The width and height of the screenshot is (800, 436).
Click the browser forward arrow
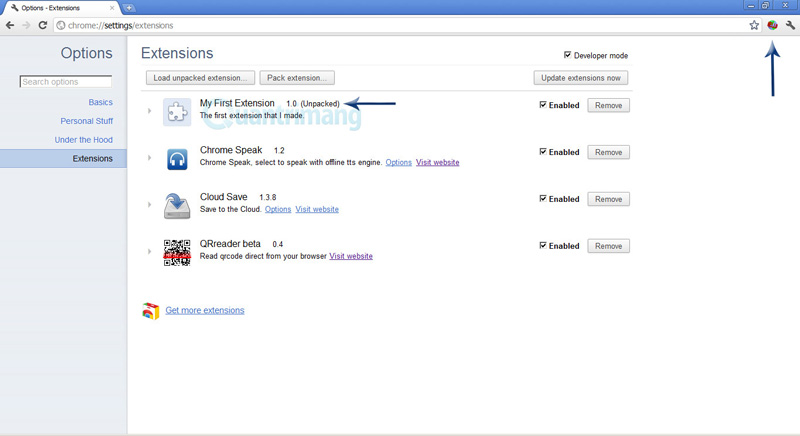tap(27, 25)
